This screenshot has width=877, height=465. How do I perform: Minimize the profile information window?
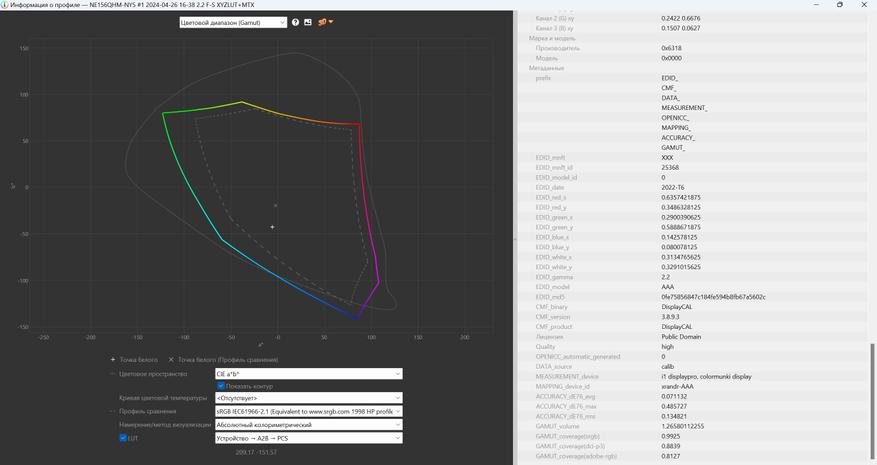(x=817, y=4)
